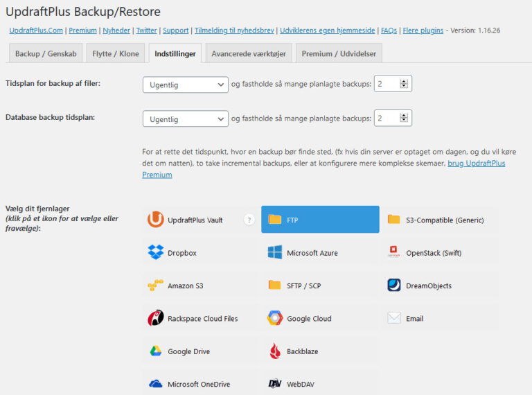
Task: Click the Email envelope icon
Action: tap(394, 318)
